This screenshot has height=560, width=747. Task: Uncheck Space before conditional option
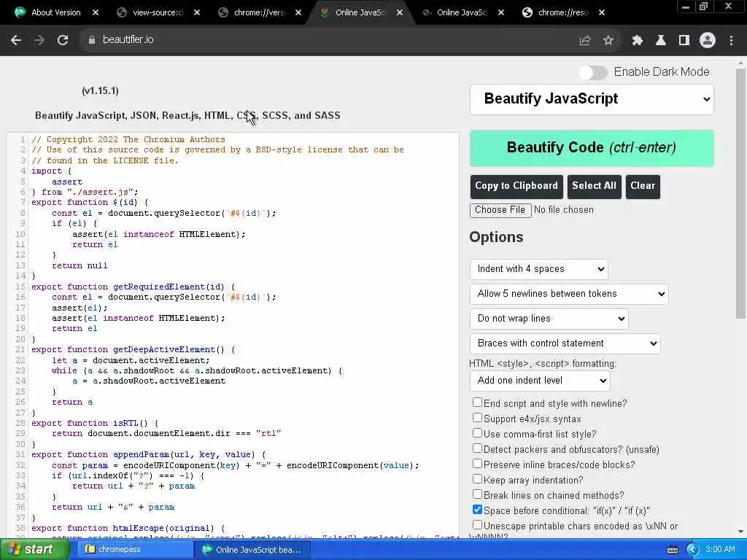coord(477,510)
